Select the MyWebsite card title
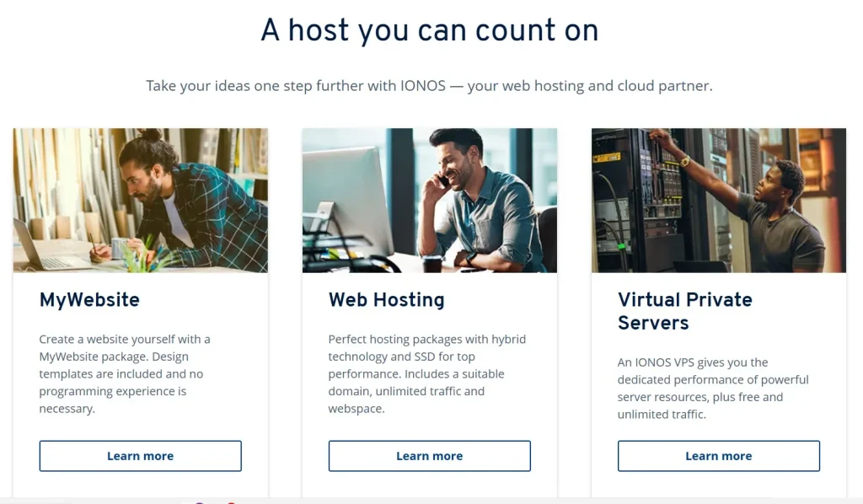863x504 pixels. tap(89, 300)
